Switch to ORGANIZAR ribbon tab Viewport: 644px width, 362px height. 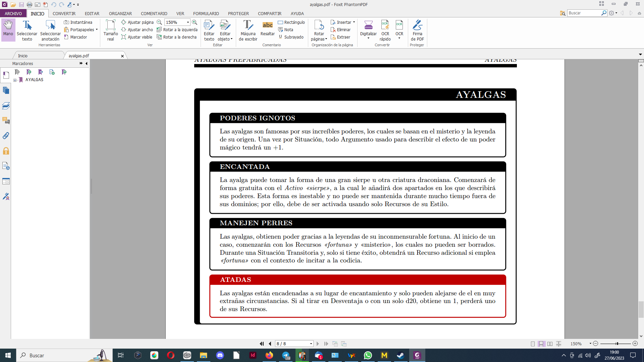point(120,13)
